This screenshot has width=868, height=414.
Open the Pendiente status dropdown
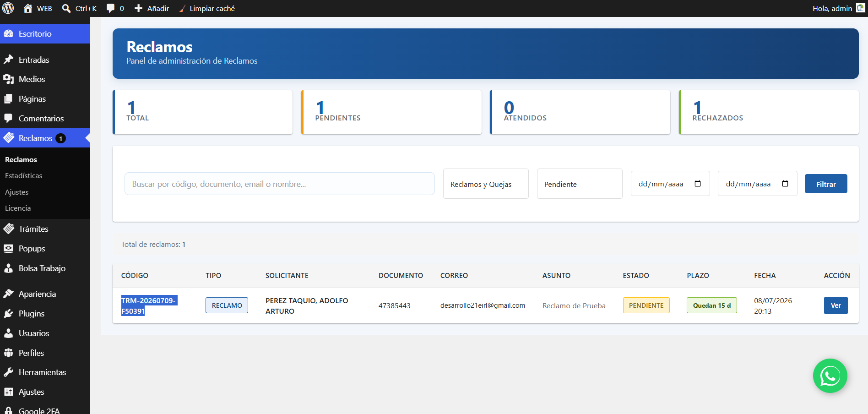580,184
